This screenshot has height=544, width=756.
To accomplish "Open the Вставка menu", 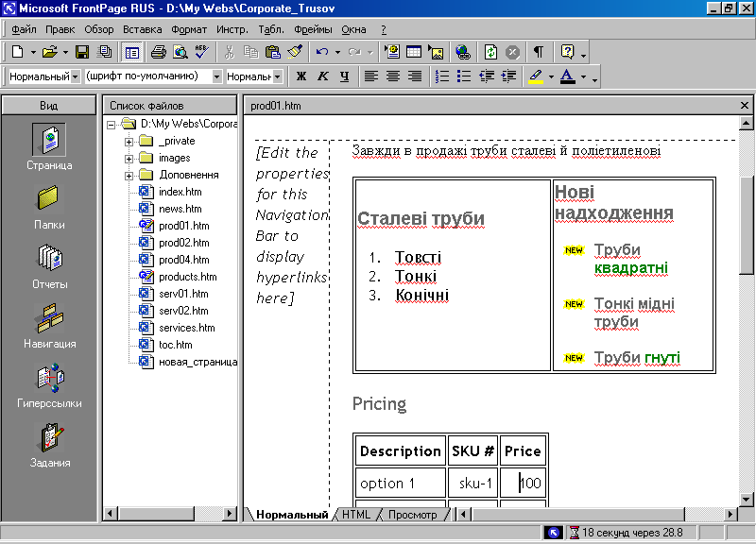I will coord(143,29).
